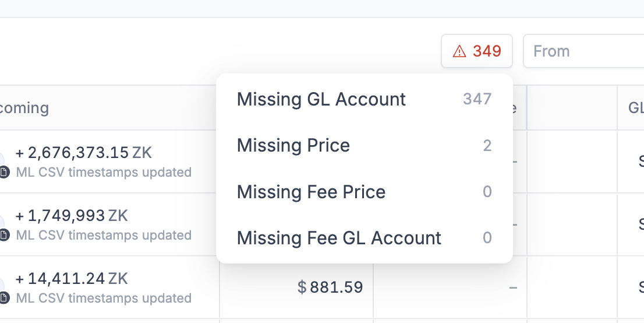
Task: Sort by the Incoming column header
Action: pos(23,108)
